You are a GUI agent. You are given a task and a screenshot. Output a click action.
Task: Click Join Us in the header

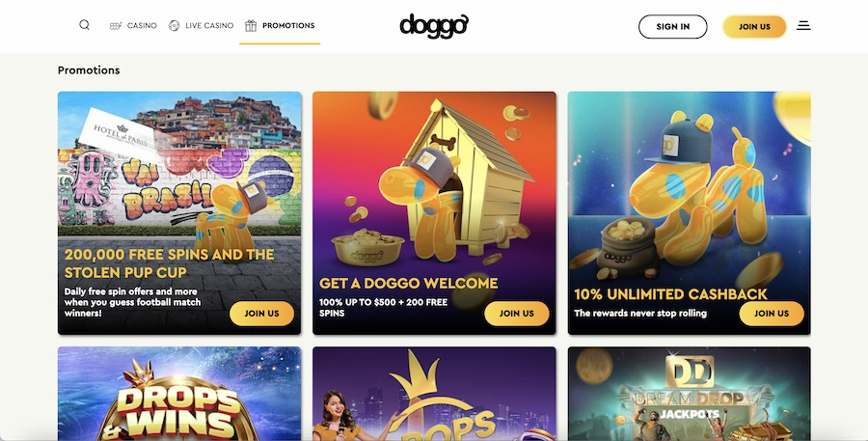point(754,27)
